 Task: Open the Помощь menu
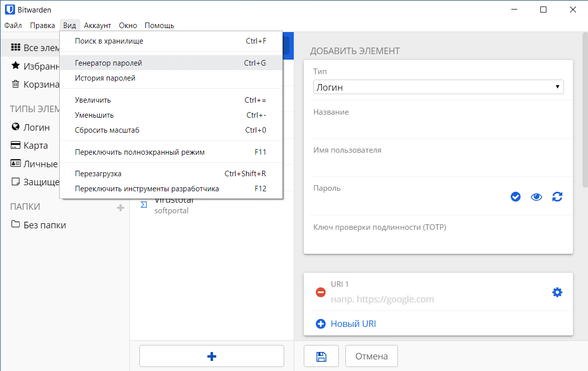pos(159,26)
